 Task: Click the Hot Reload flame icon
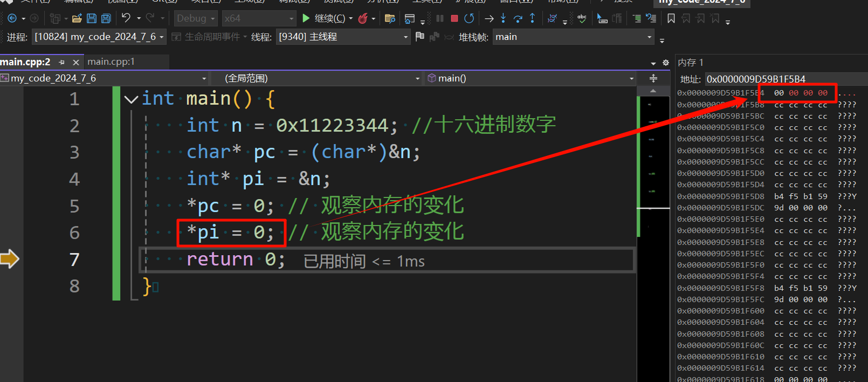pos(363,18)
